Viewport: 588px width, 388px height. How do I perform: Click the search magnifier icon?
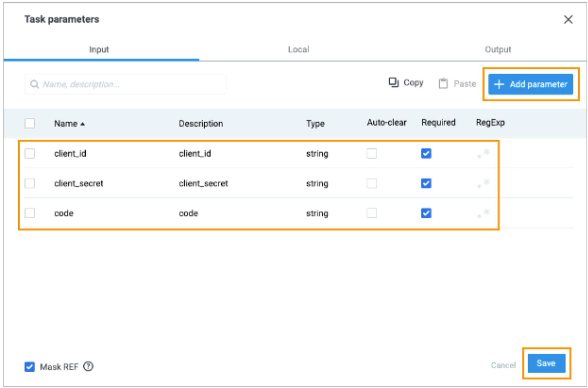click(34, 84)
